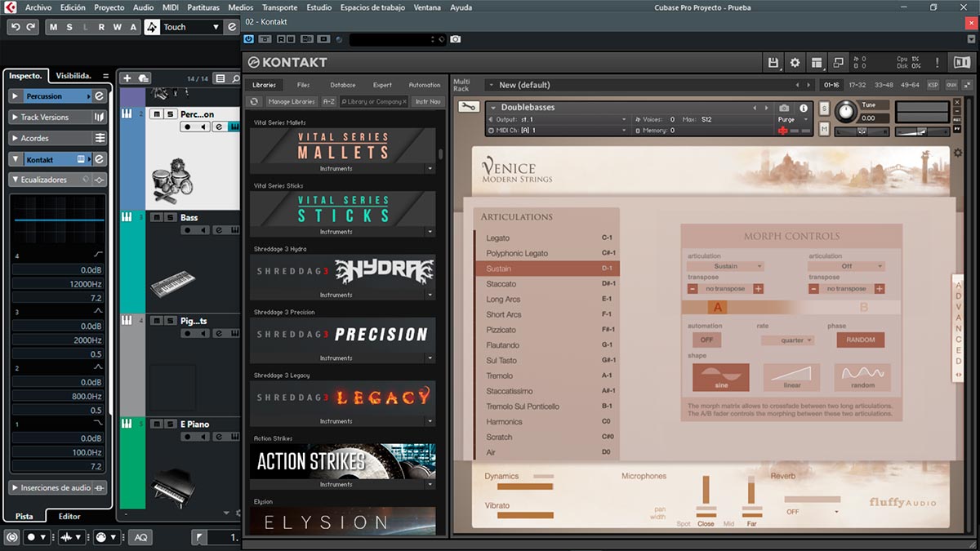This screenshot has width=980, height=551.
Task: Click the Venice instrument settings gear
Action: coord(958,153)
